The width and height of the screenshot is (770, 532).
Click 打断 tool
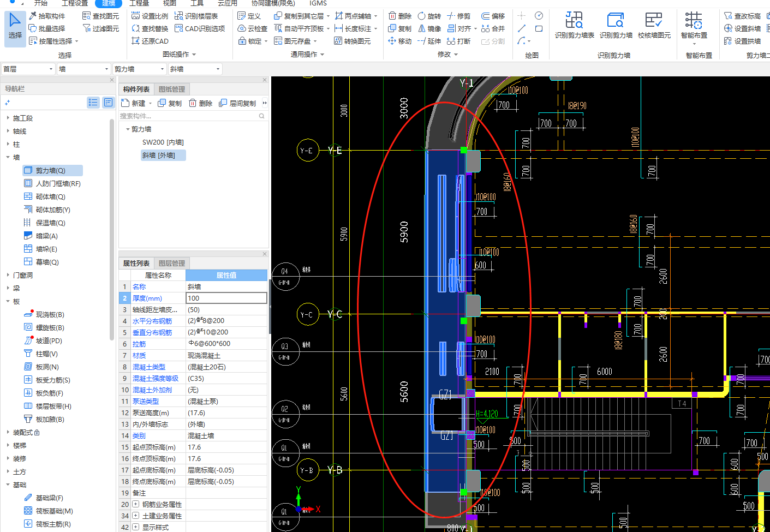(x=459, y=41)
